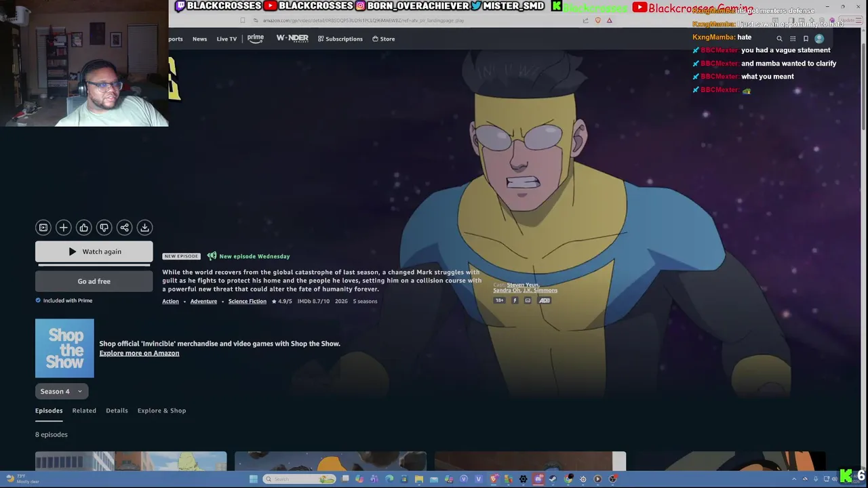Open Science Fiction genre link

point(248,302)
